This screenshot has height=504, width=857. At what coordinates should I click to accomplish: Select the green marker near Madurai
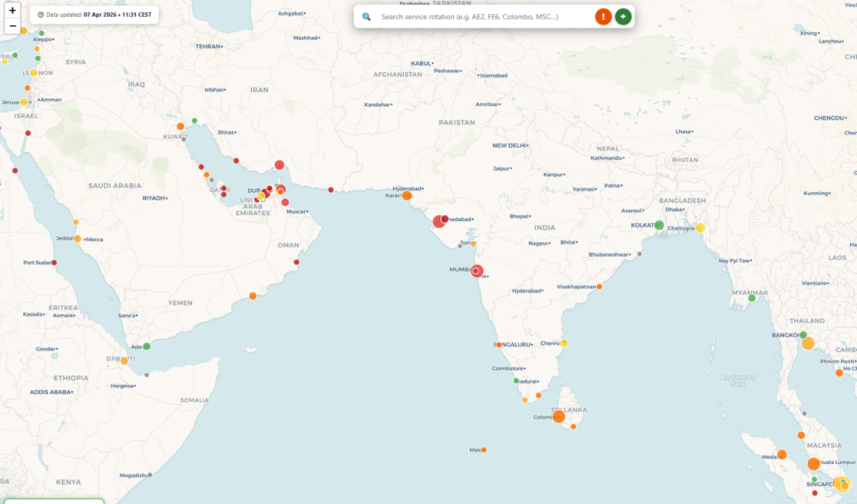click(x=516, y=381)
